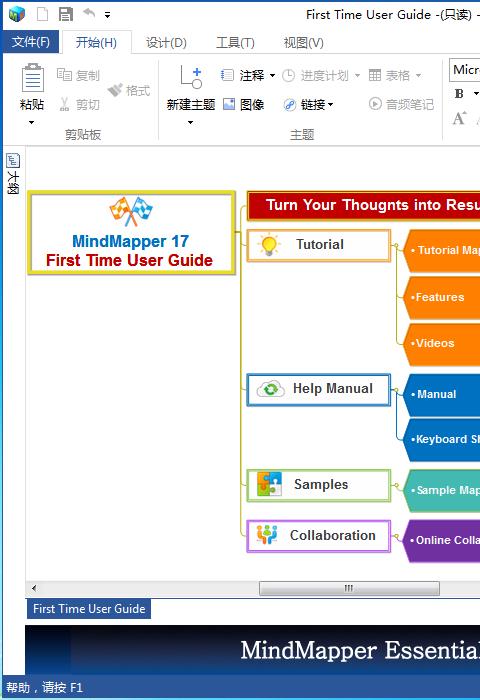Click the 进度计划 schedule button

(316, 75)
